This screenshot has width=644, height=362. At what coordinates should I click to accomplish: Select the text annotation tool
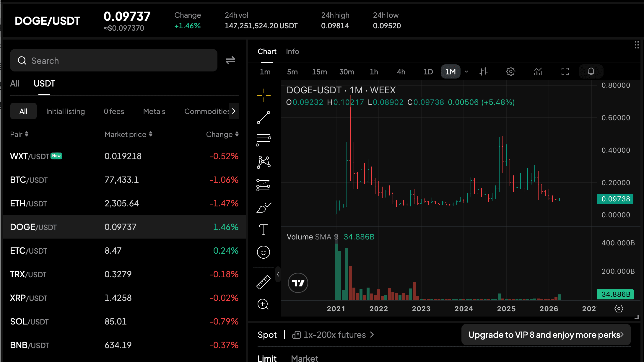264,230
